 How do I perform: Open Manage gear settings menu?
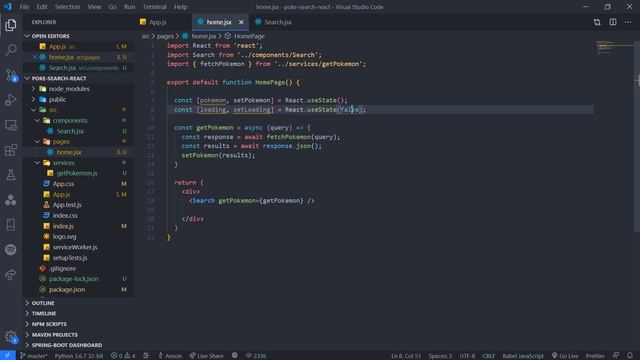pyautogui.click(x=11, y=337)
